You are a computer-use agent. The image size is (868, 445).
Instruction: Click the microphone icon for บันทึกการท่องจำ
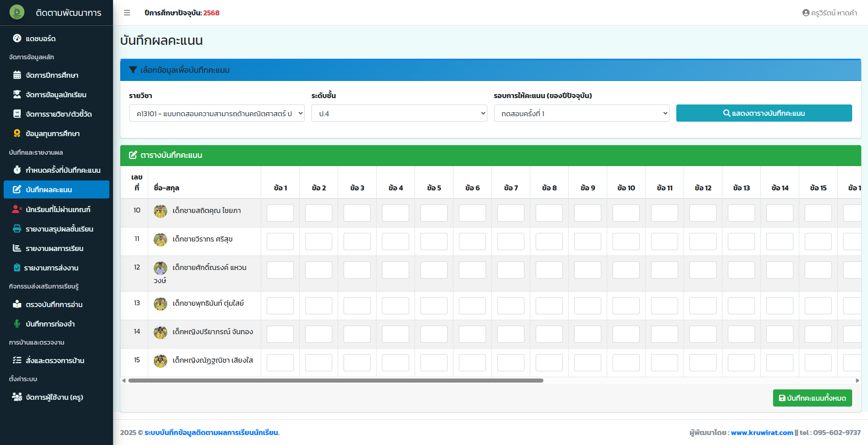(17, 324)
